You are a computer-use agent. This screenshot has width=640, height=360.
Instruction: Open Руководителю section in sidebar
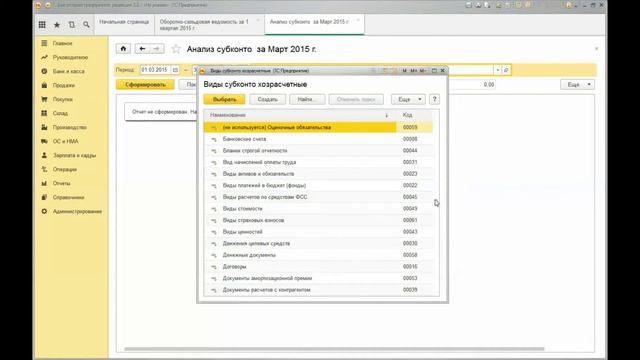coord(70,58)
